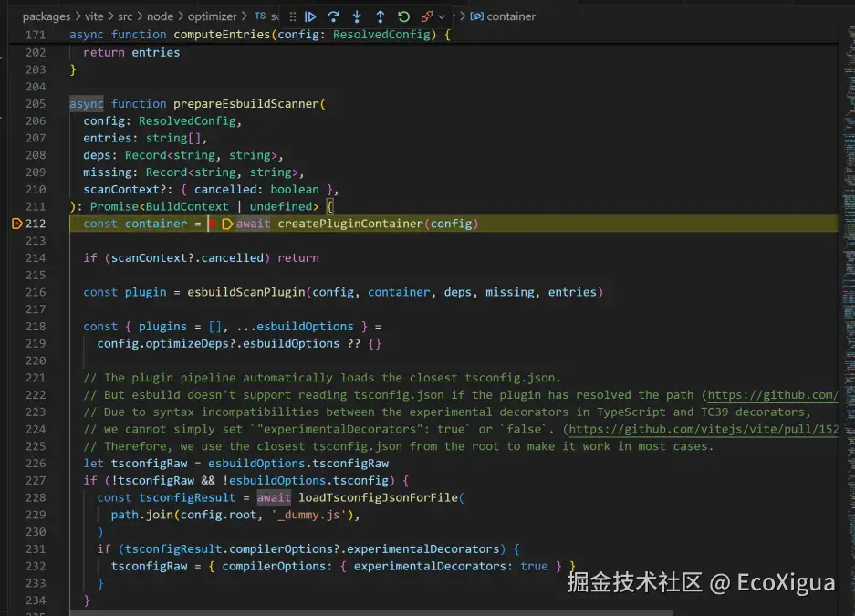Open the src breadcrumb segment

tap(125, 16)
